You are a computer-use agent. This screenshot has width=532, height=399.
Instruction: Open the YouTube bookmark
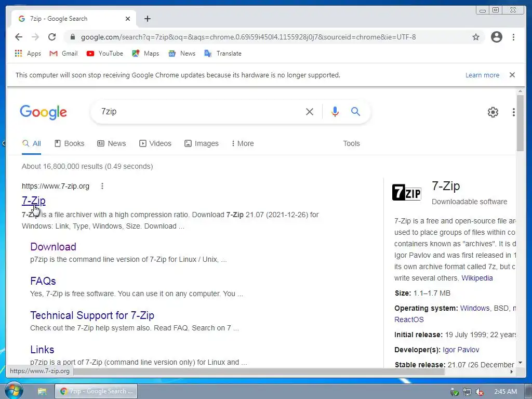pos(104,54)
